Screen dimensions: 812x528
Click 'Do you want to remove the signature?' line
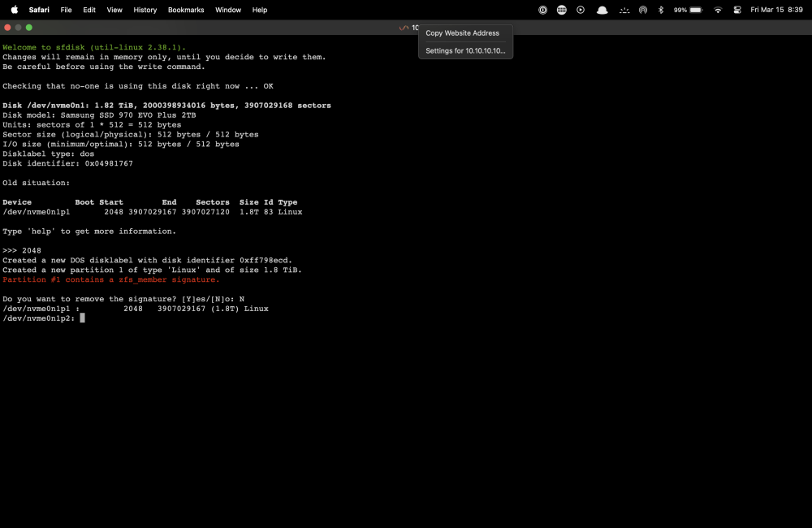[123, 299]
